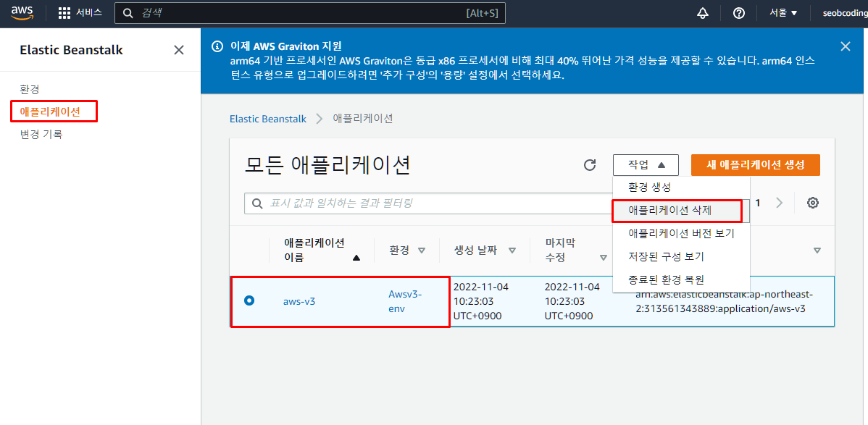868x425 pixels.
Task: Collapse the 작업 actions dropdown
Action: pyautogui.click(x=646, y=165)
